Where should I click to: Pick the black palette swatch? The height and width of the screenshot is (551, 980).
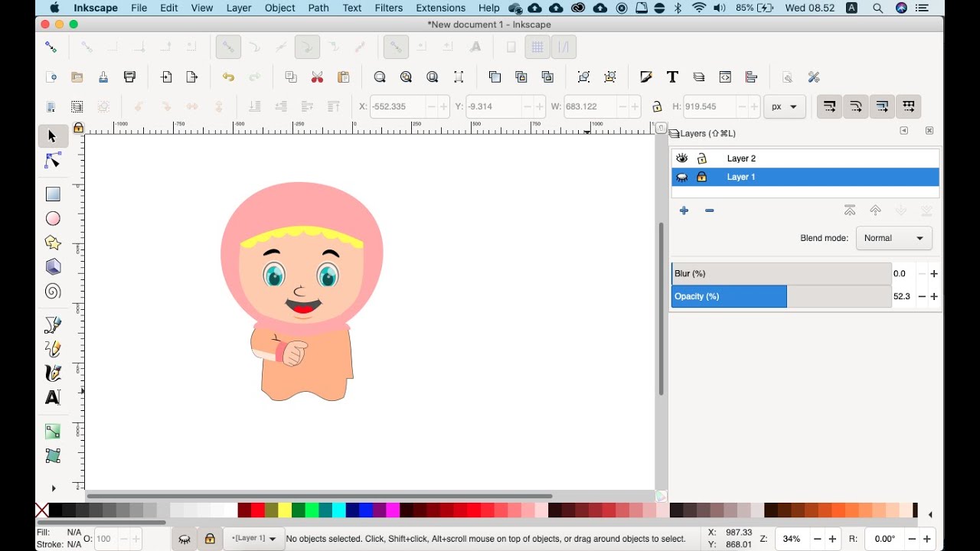(x=55, y=510)
